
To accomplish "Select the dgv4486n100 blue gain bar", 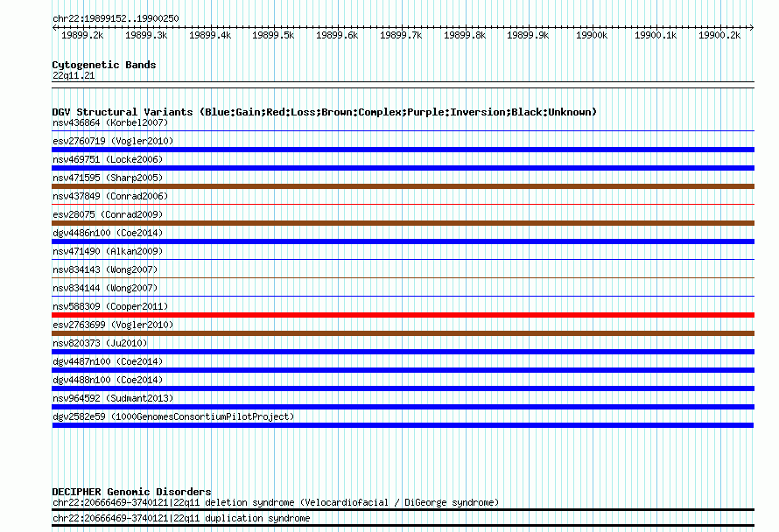I will click(x=403, y=241).
